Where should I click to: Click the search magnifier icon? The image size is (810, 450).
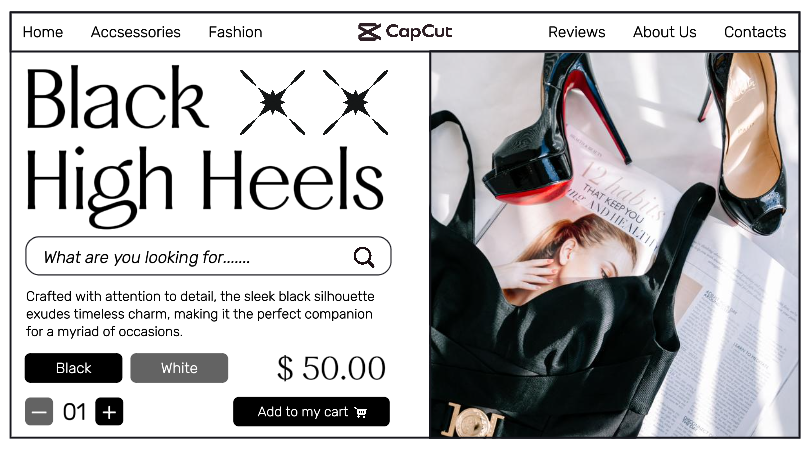click(364, 257)
